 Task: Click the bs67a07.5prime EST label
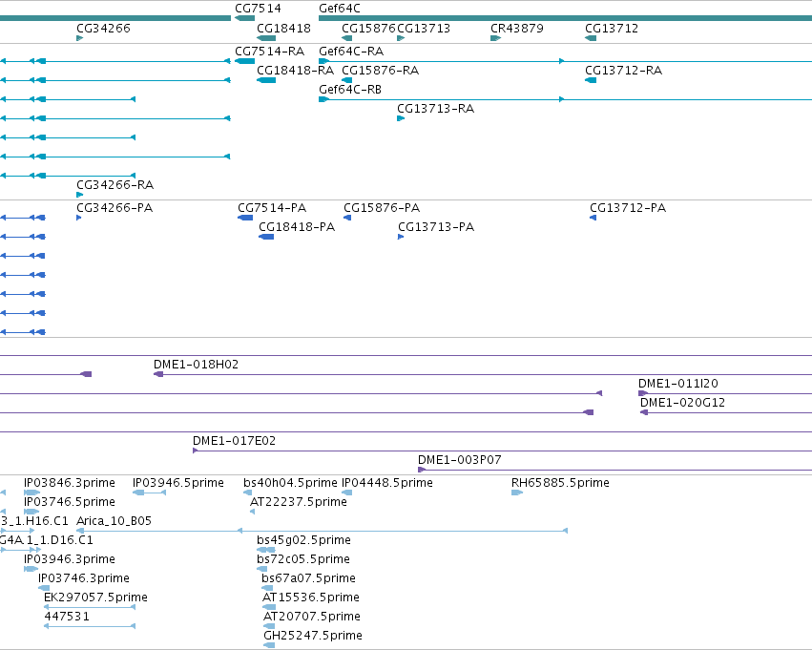pyautogui.click(x=308, y=578)
